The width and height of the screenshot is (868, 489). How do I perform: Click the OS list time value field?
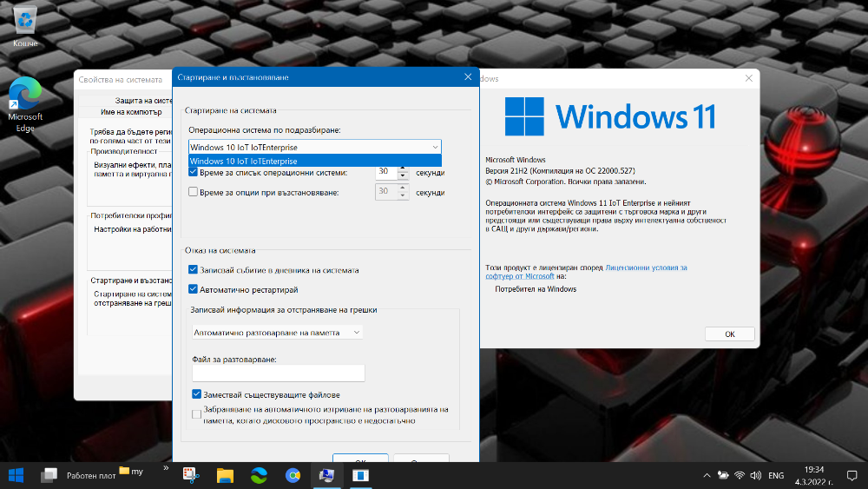tap(386, 172)
